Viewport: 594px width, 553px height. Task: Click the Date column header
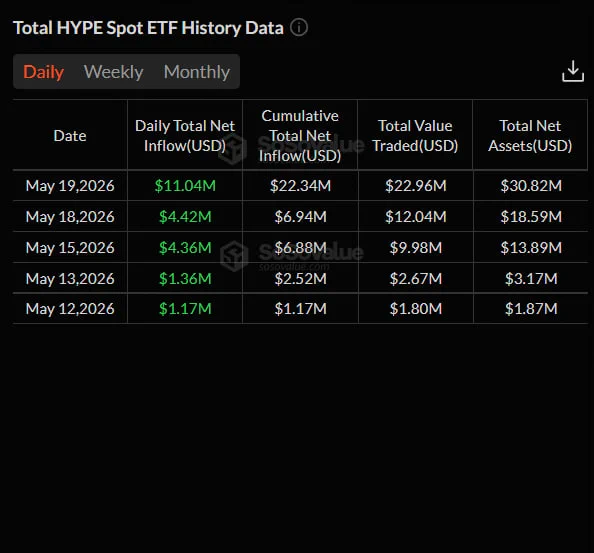coord(70,136)
